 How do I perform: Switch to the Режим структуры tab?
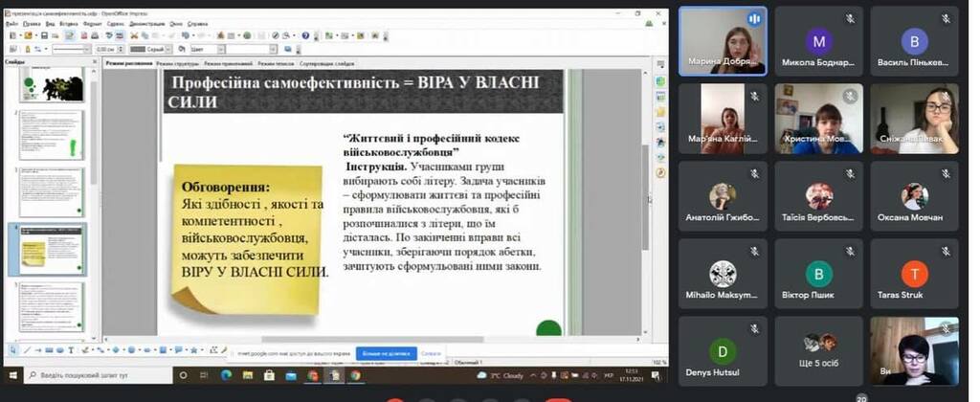pyautogui.click(x=177, y=62)
